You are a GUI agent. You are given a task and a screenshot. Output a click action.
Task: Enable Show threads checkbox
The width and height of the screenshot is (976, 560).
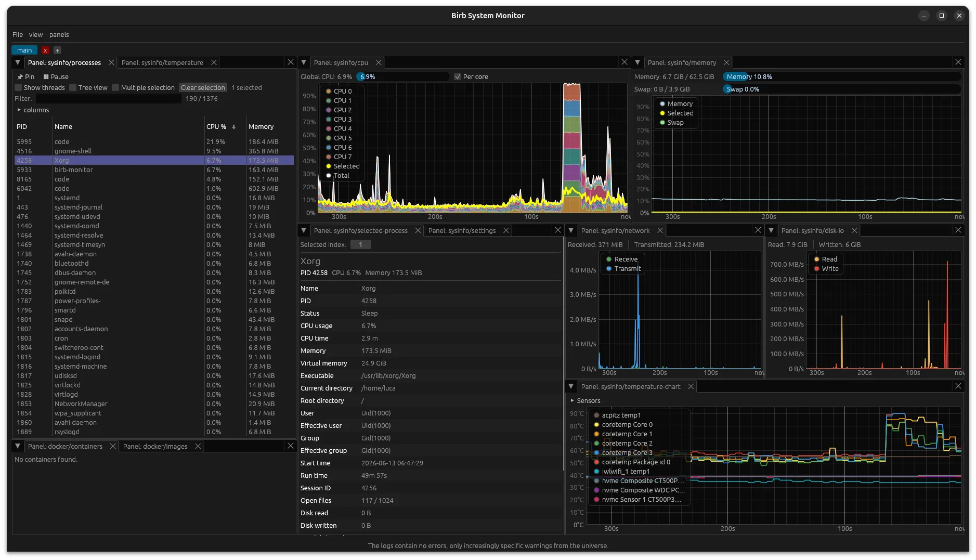coord(18,87)
